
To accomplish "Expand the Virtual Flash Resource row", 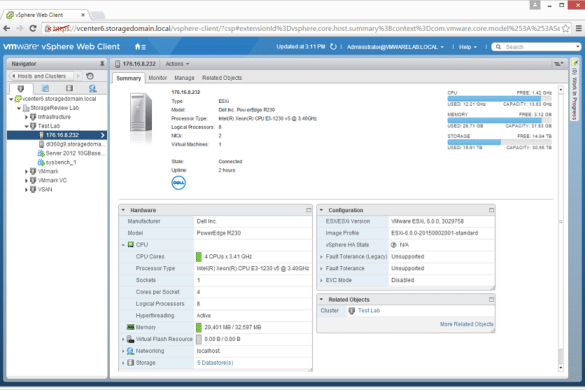I will click(x=123, y=339).
